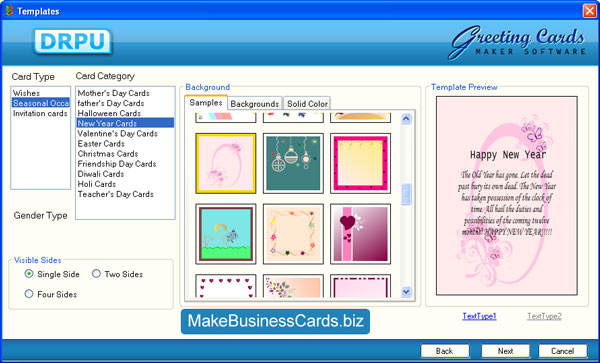Image resolution: width=600 pixels, height=363 pixels.
Task: Click the samples scrollbar up arrow
Action: click(x=406, y=119)
